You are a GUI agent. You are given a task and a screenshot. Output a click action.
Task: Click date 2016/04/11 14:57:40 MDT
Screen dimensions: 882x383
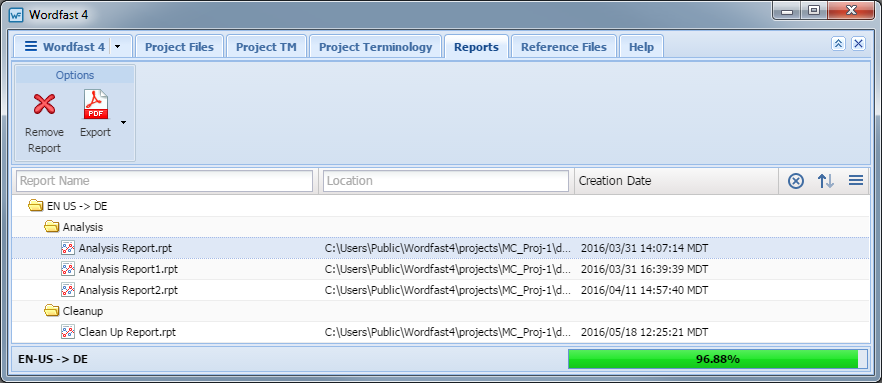(644, 290)
